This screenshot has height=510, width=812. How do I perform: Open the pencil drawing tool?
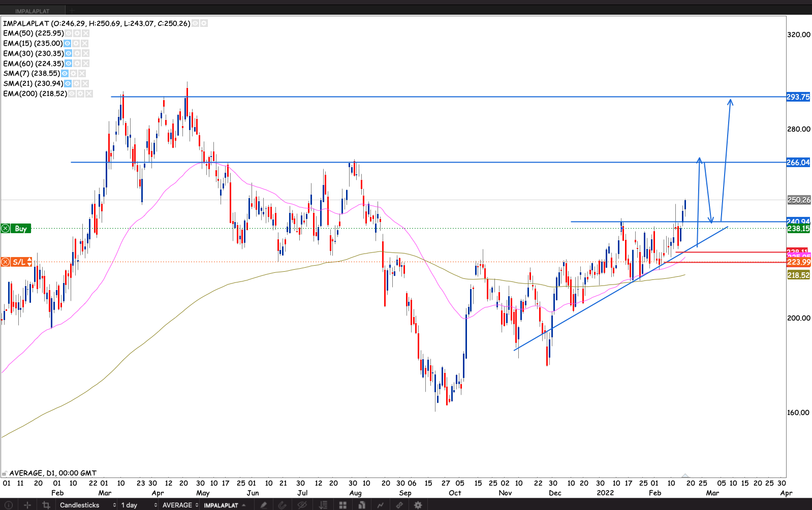(264, 505)
